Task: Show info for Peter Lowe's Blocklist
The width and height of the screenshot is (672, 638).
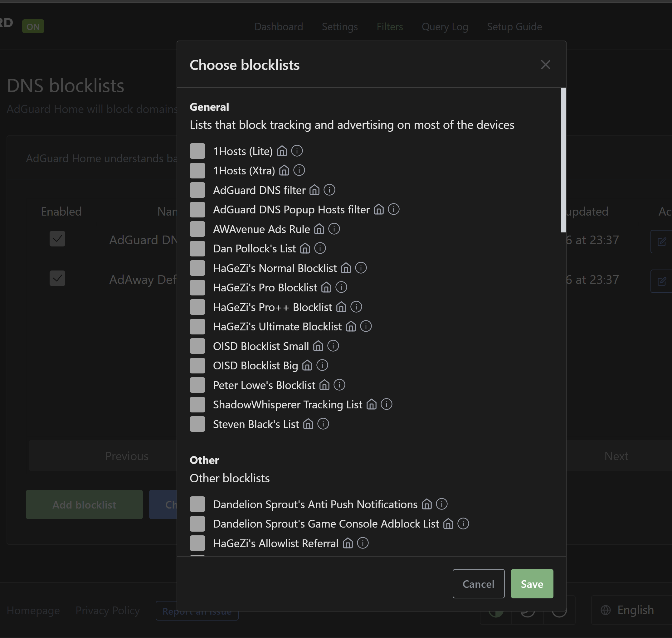Action: pos(339,385)
